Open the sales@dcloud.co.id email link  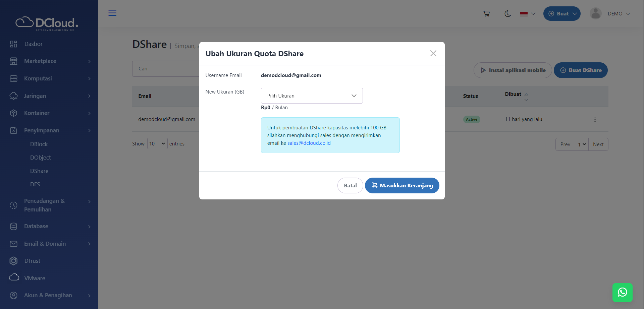[x=309, y=143]
